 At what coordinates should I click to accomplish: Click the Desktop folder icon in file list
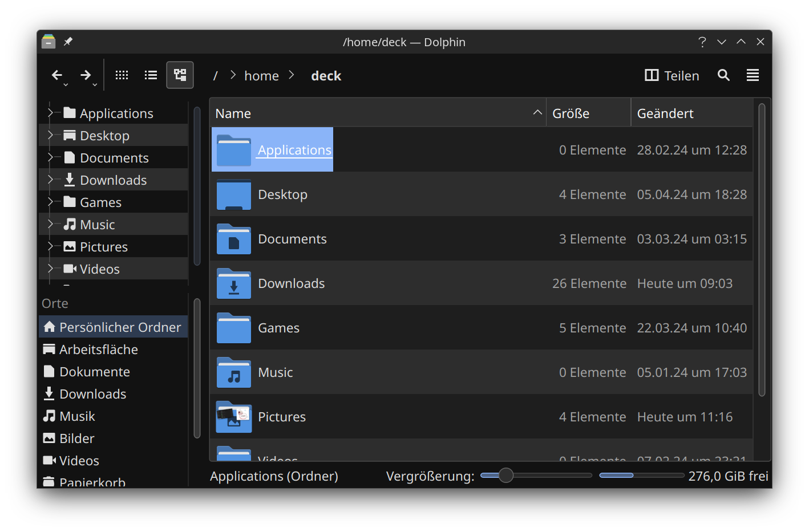point(233,194)
